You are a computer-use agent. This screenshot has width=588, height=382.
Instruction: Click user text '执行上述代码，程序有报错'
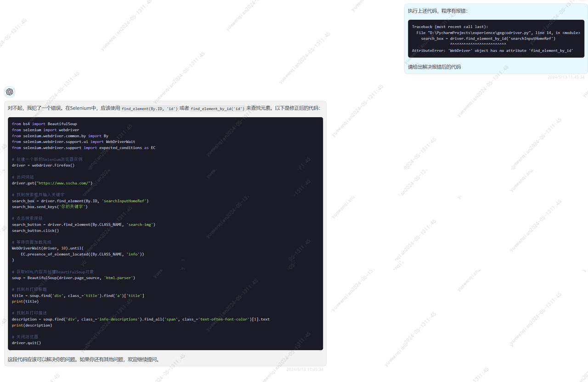coord(438,11)
